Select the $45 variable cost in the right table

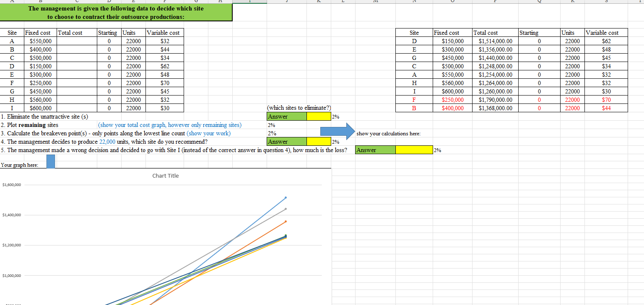606,58
